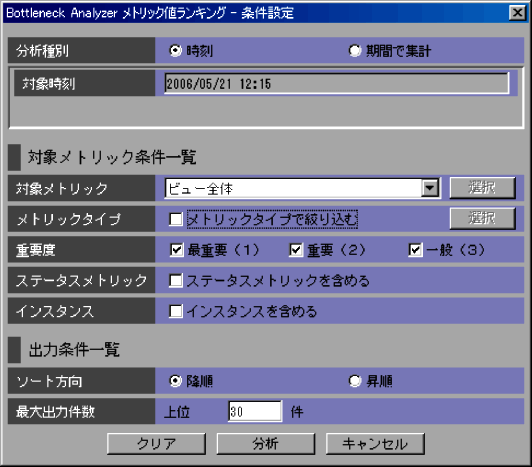
Task: Click the 分析種別 label
Action: pyautogui.click(x=42, y=51)
